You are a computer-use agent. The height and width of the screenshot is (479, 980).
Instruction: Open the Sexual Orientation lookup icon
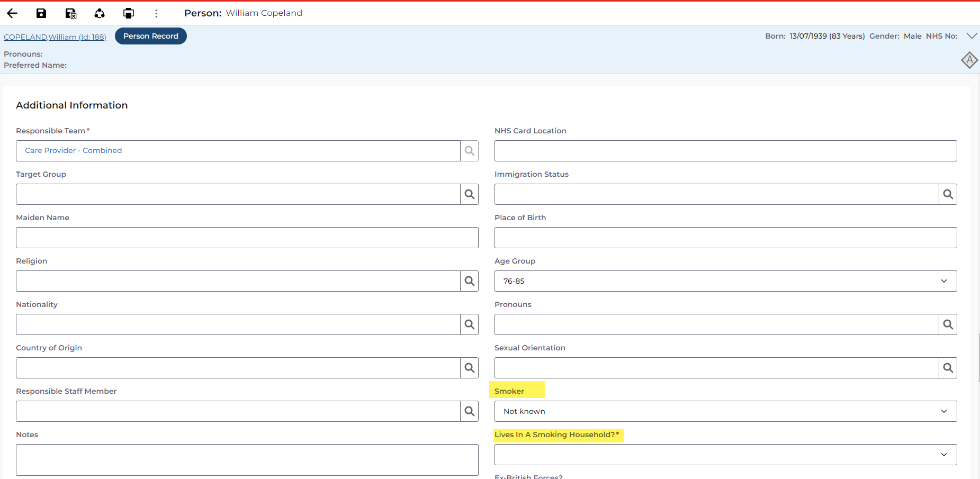pos(948,368)
